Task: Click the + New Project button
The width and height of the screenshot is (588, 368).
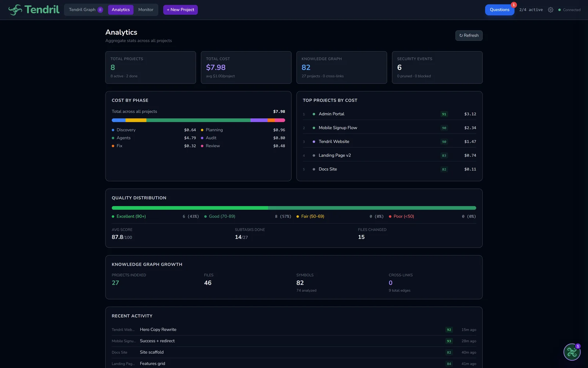Action: (180, 10)
